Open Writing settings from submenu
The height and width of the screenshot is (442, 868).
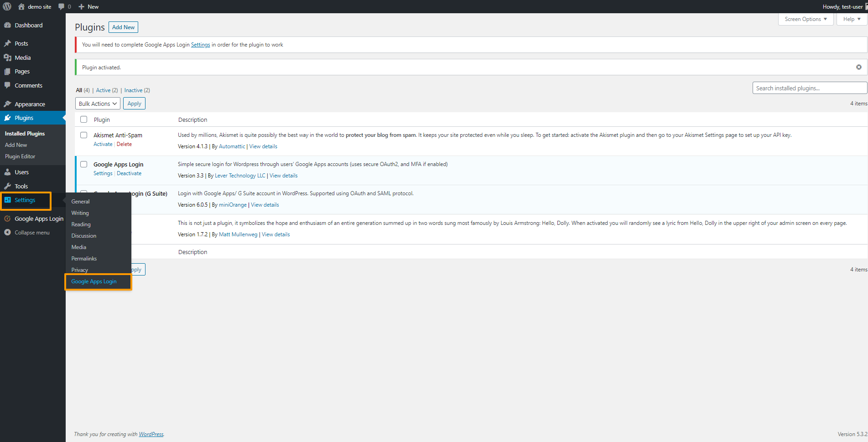point(80,213)
